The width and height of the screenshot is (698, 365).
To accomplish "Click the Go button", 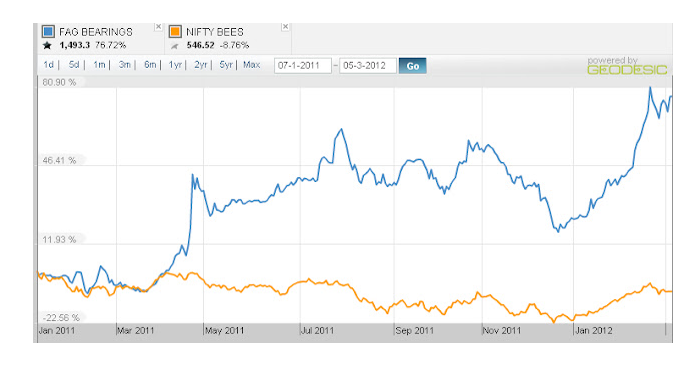I will pos(413,66).
